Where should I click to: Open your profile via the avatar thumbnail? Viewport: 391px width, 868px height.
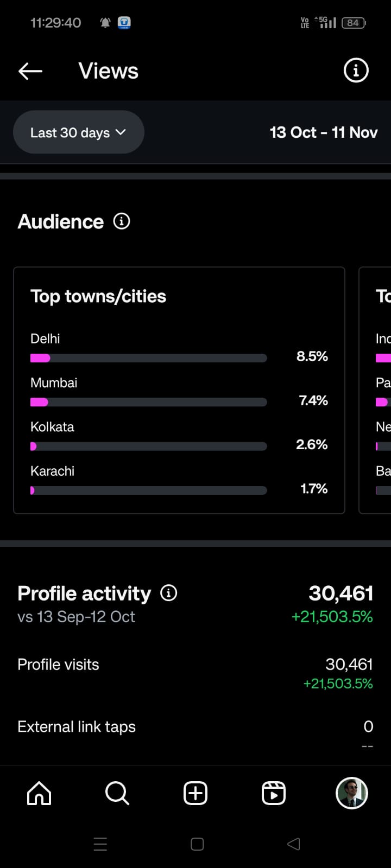coord(352,793)
